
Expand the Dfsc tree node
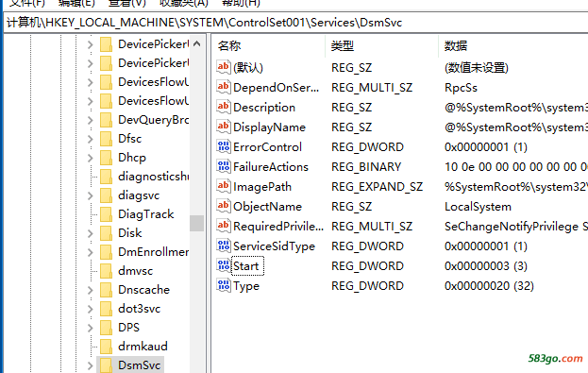click(90, 139)
